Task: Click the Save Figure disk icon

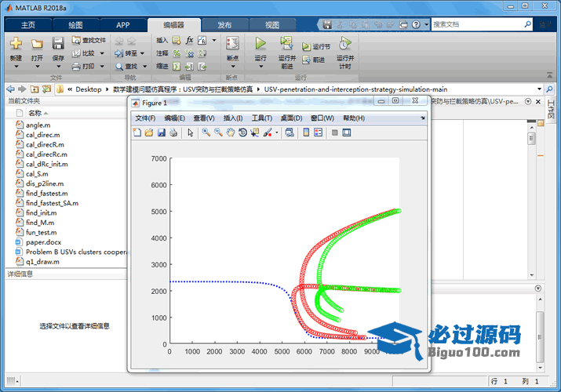Action: point(162,133)
